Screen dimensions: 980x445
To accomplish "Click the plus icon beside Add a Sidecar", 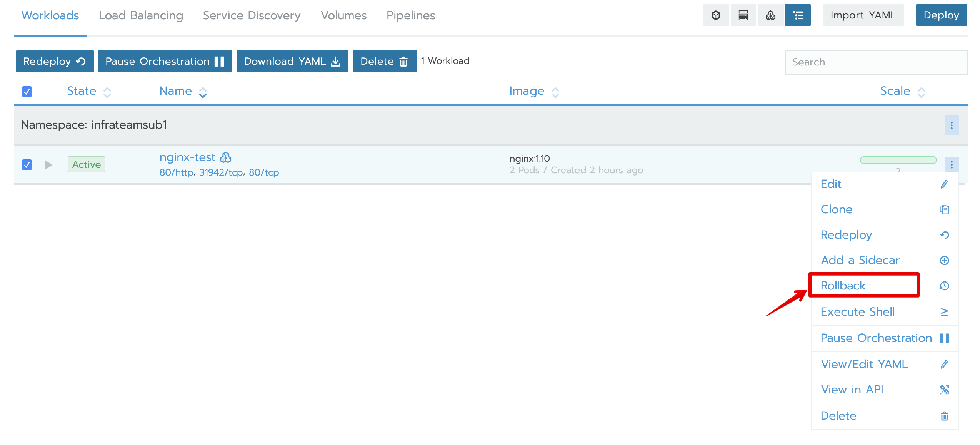I will [x=944, y=260].
